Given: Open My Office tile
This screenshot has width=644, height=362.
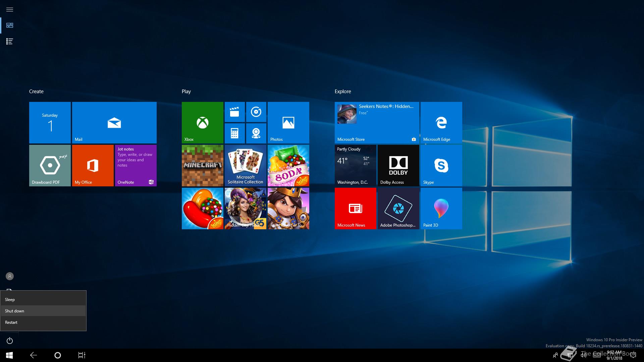Looking at the screenshot, I should (x=93, y=166).
